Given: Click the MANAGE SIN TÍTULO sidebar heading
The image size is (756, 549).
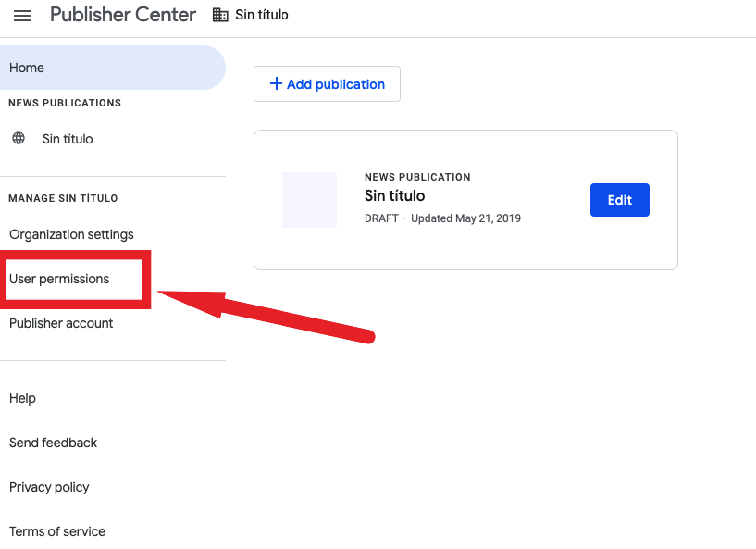Looking at the screenshot, I should pyautogui.click(x=63, y=198).
